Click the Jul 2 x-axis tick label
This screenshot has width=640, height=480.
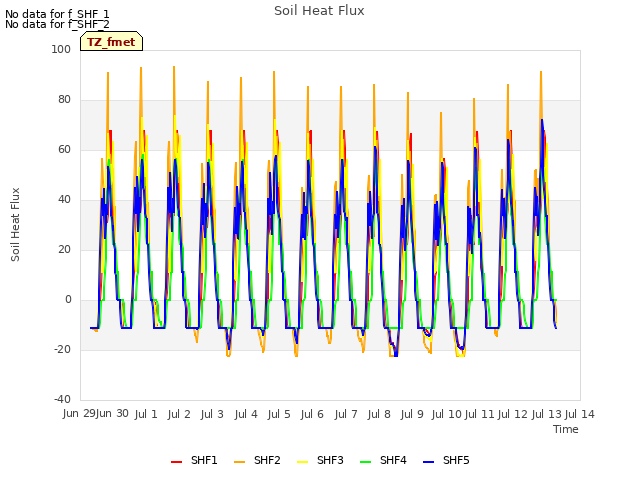[x=179, y=414]
